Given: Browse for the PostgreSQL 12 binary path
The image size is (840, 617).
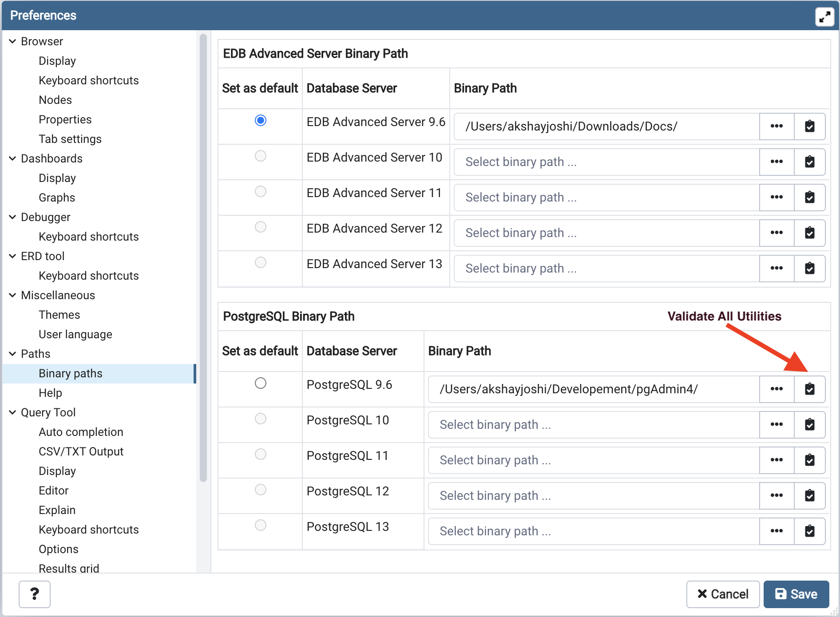Looking at the screenshot, I should click(x=777, y=496).
